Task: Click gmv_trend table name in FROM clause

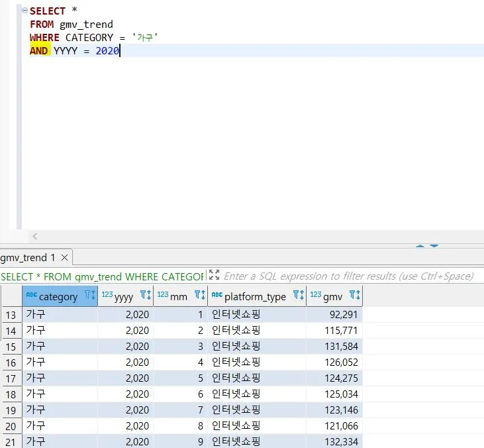Action: 86,25
